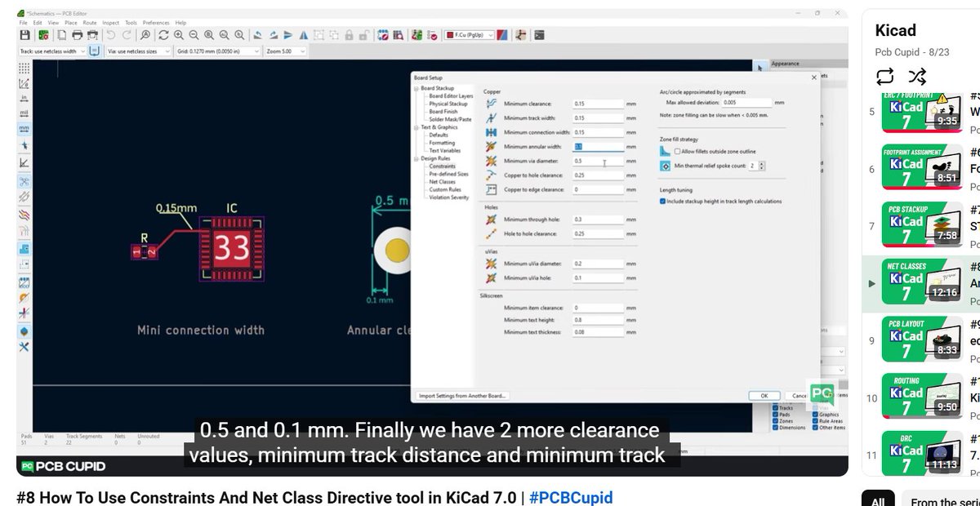Screen dimensions: 980x506
Task: Open the Preferences menu
Action: [x=157, y=22]
